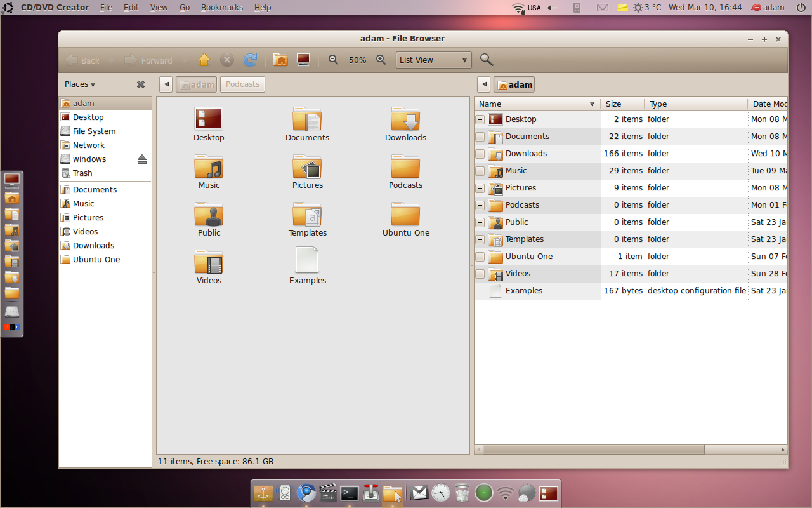
Task: Open the Public folder icon in left pane
Action: point(209,215)
